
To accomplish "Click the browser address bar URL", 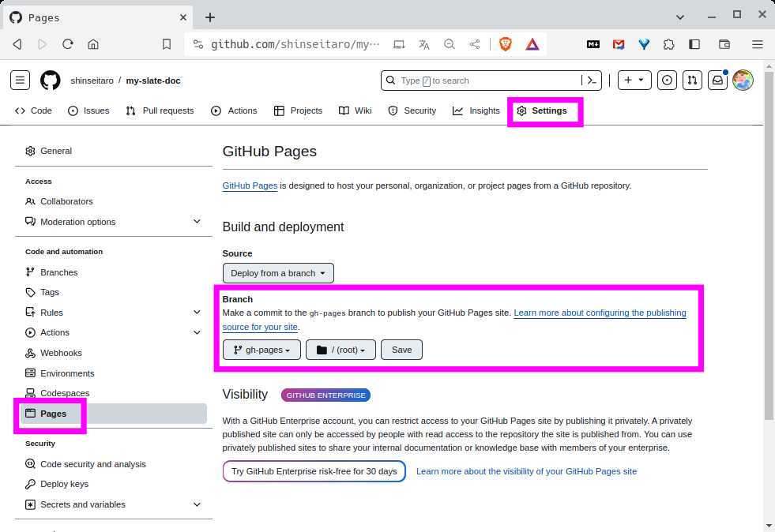I will (x=295, y=44).
